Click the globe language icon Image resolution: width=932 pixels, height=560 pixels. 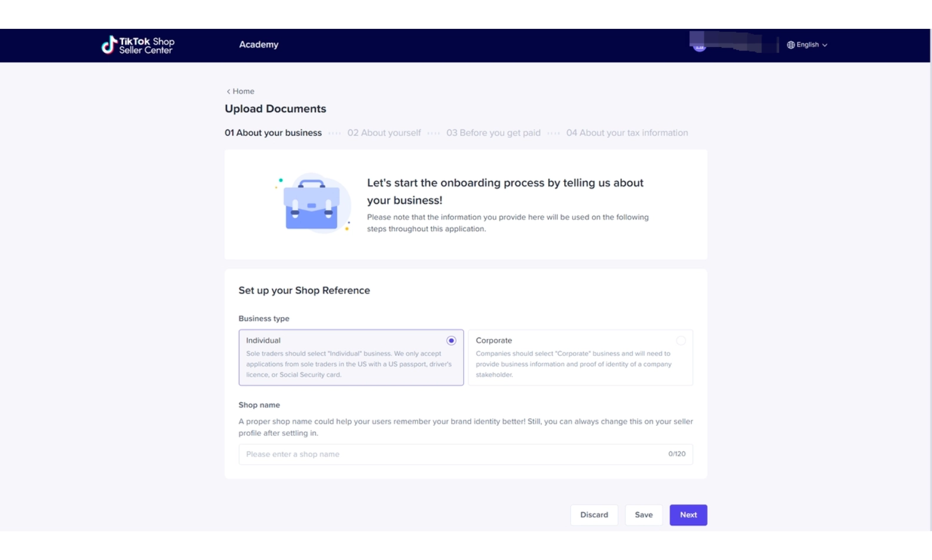tap(791, 45)
